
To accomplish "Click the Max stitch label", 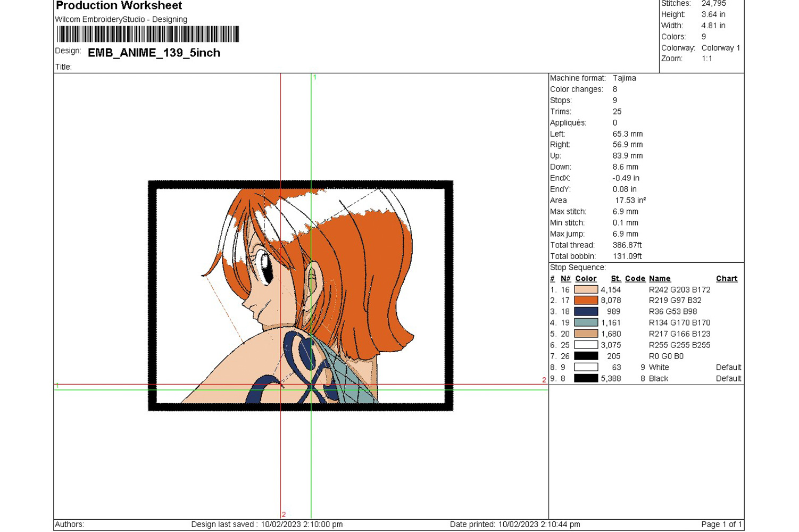I will (567, 212).
